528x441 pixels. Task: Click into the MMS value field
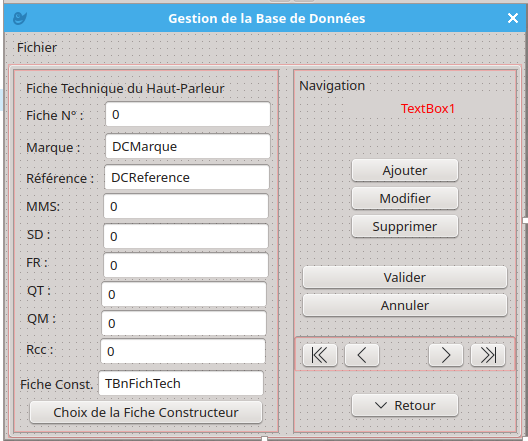186,206
